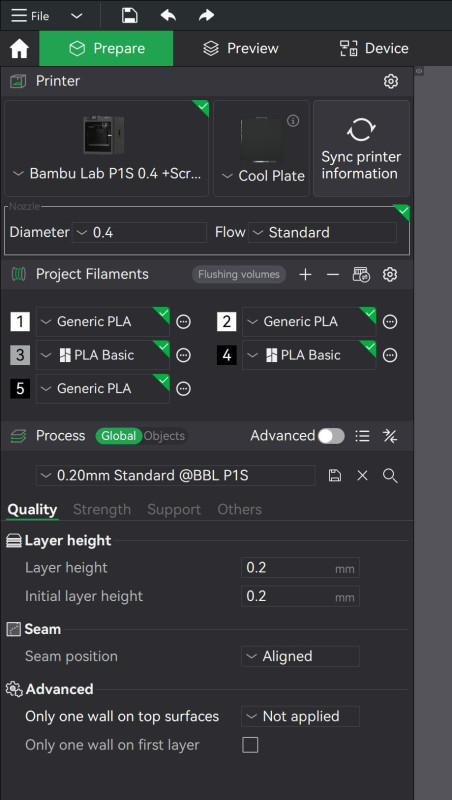Expand nozzle Flow Standard dropdown
Screen dimensions: 452x800
(x=322, y=233)
